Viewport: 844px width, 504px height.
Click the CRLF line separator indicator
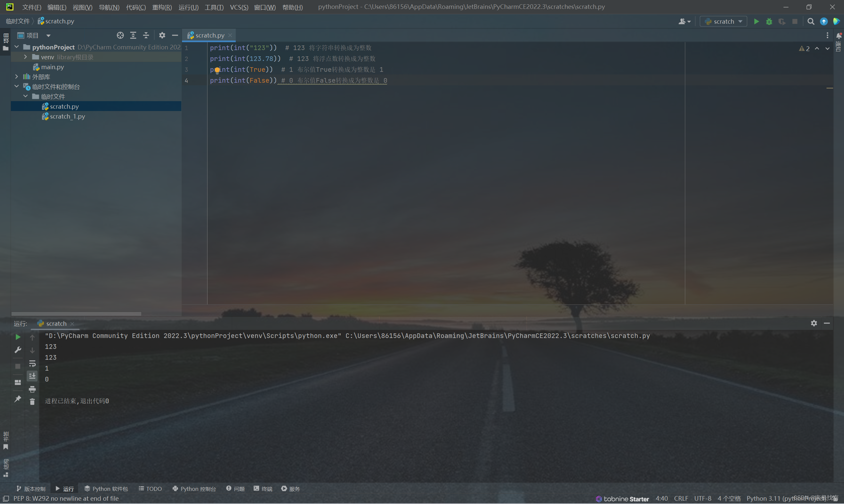coord(681,499)
